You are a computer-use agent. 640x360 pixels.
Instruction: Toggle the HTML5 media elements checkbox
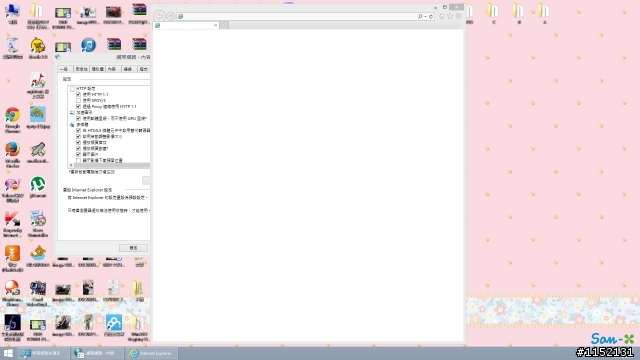click(78, 131)
